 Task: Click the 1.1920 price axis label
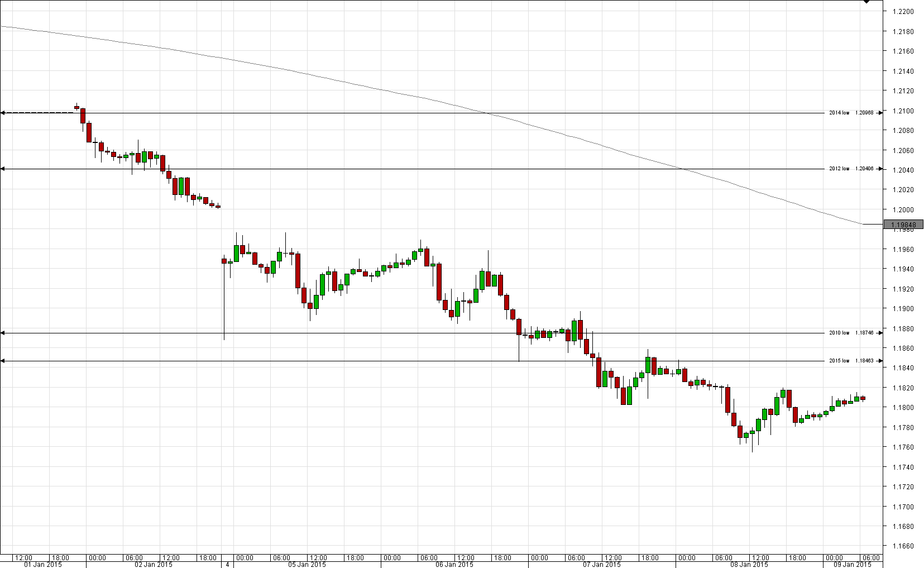(903, 289)
